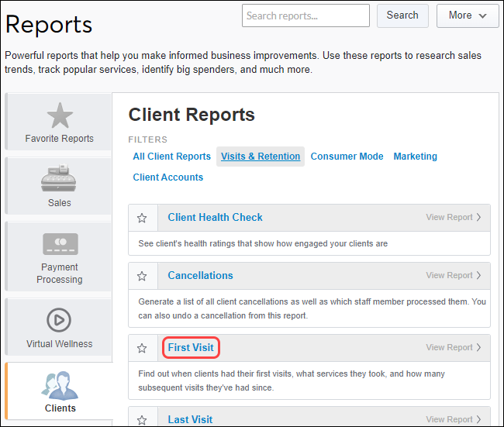This screenshot has height=427, width=504.
Task: Open the Client Health Check report link
Action: pos(215,217)
